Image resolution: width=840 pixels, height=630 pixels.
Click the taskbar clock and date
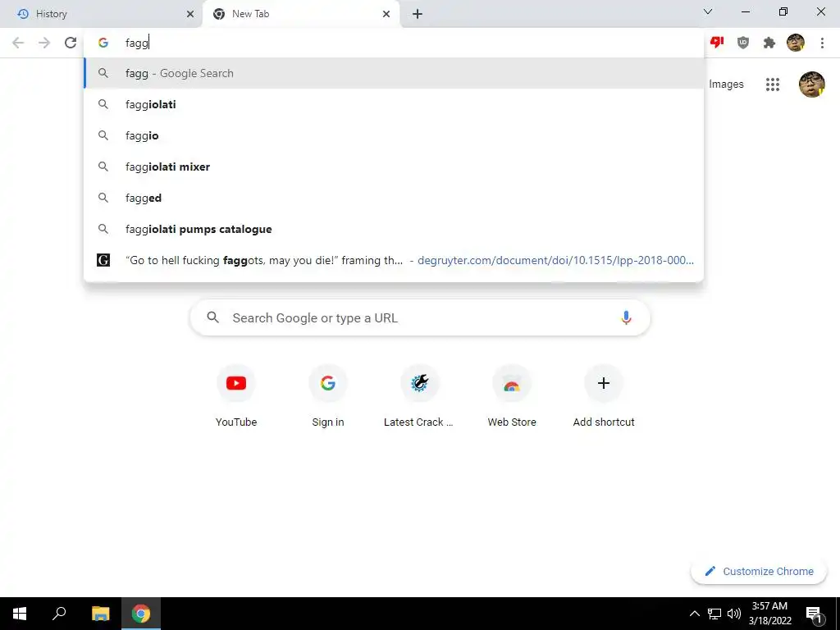[x=769, y=614]
